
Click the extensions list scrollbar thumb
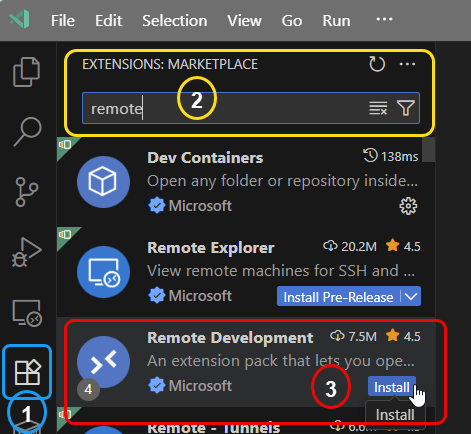point(428,149)
